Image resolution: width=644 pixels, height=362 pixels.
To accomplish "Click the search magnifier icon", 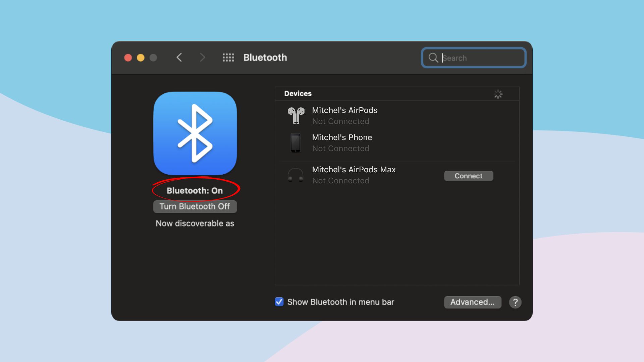I will 433,58.
